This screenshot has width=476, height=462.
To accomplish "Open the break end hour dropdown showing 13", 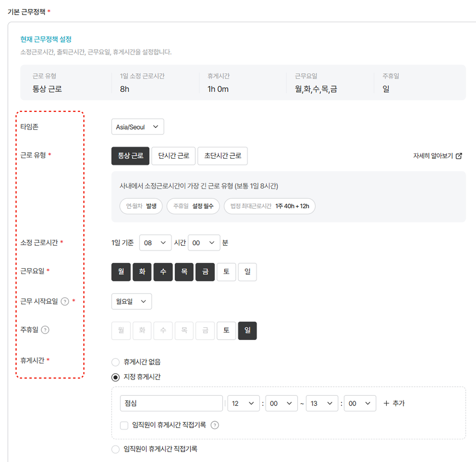I will 322,403.
